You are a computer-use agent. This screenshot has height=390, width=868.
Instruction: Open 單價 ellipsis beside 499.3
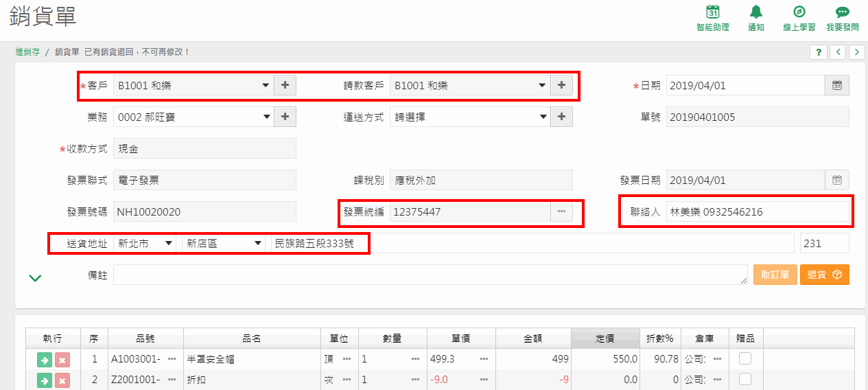click(484, 359)
